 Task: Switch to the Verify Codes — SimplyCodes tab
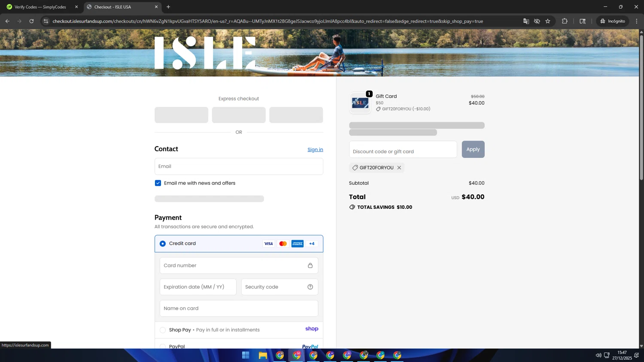point(40,7)
